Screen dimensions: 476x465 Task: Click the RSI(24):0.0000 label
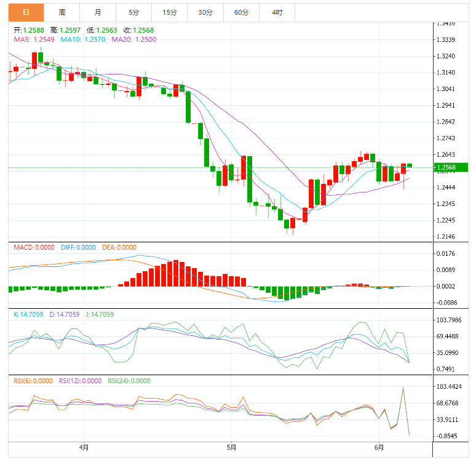click(129, 381)
